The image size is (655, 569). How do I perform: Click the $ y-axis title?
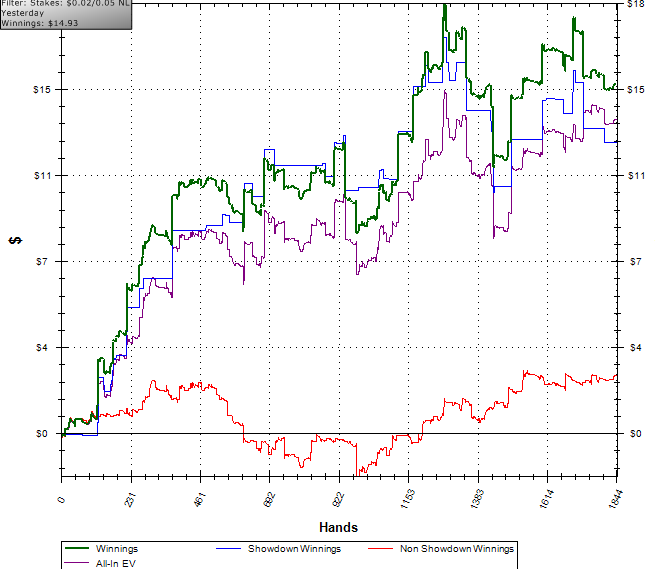point(15,240)
